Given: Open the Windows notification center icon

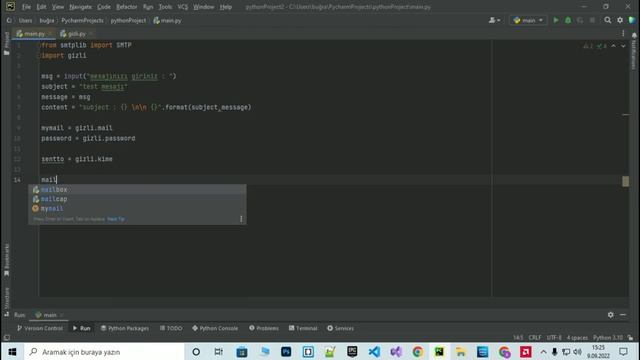Looking at the screenshot, I should point(623,351).
